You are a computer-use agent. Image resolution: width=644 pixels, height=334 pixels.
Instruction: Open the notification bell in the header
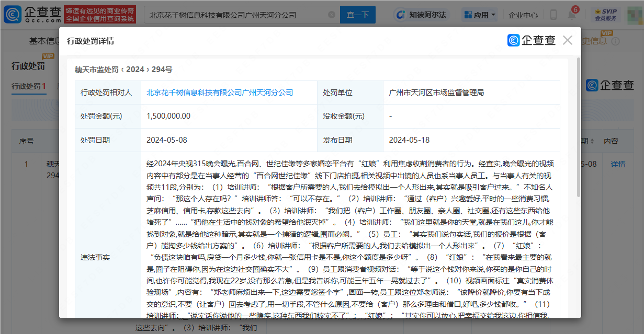[572, 15]
